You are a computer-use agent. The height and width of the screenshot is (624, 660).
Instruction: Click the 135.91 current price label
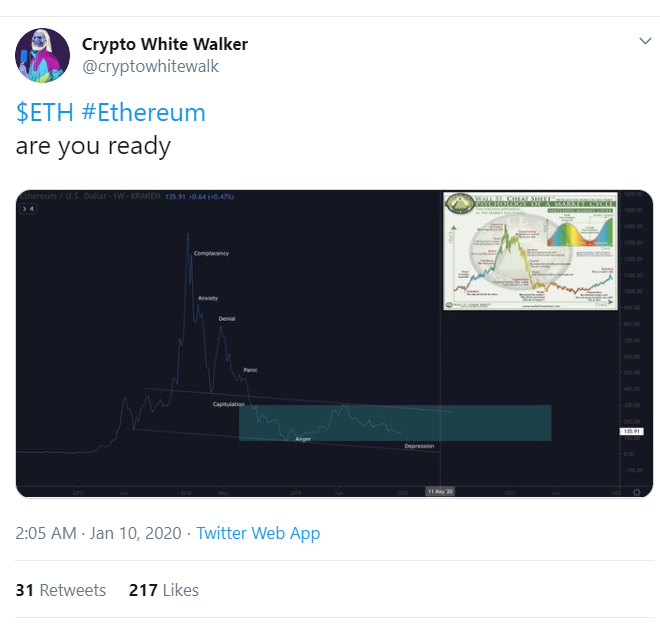click(631, 431)
